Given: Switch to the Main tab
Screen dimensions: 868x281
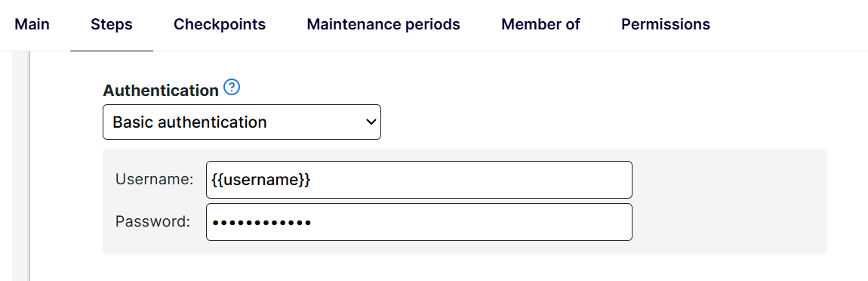Looking at the screenshot, I should (32, 24).
